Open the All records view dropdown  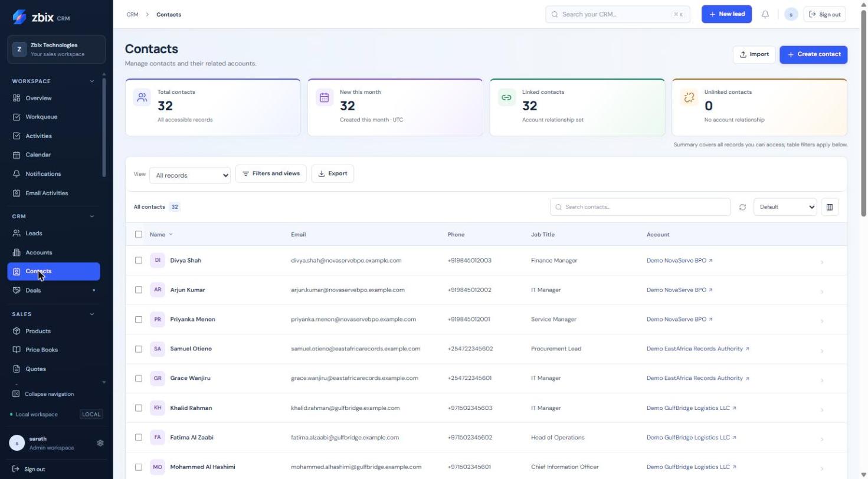pos(190,175)
